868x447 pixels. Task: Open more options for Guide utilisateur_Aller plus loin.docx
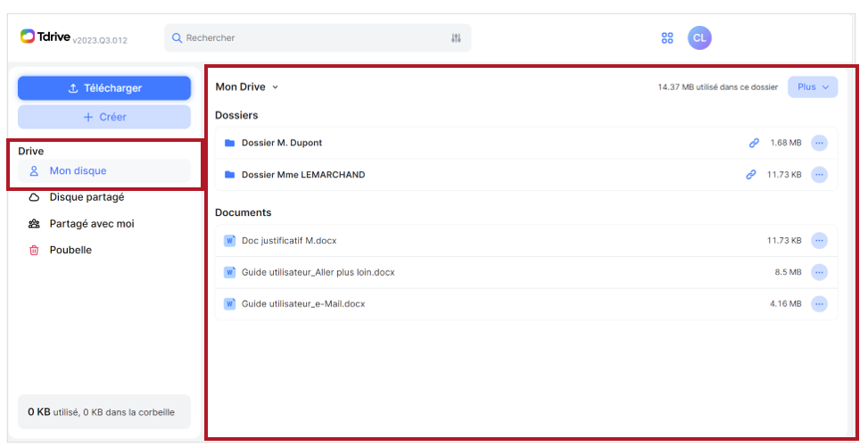click(x=819, y=272)
